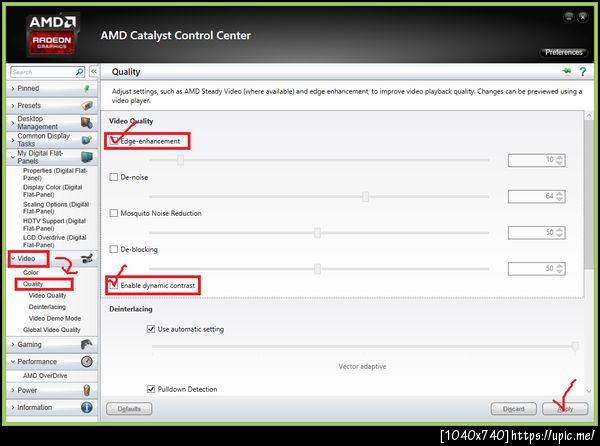
Task: Click the Deinterlacing slider handle
Action: 575,346
